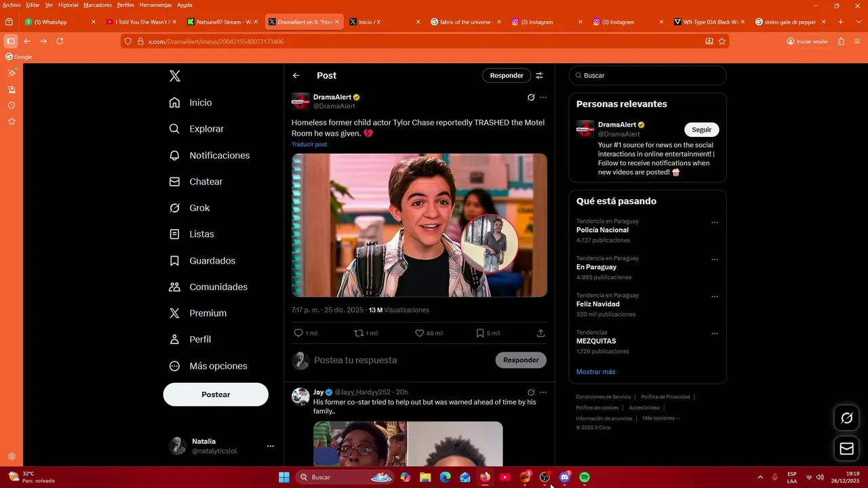The height and width of the screenshot is (488, 868).
Task: Like the DramaAlert post
Action: pos(420,333)
